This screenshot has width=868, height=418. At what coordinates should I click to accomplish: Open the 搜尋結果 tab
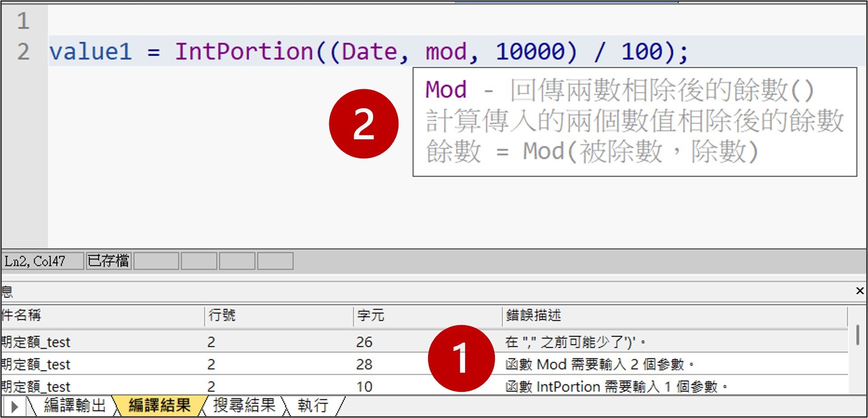[x=244, y=405]
